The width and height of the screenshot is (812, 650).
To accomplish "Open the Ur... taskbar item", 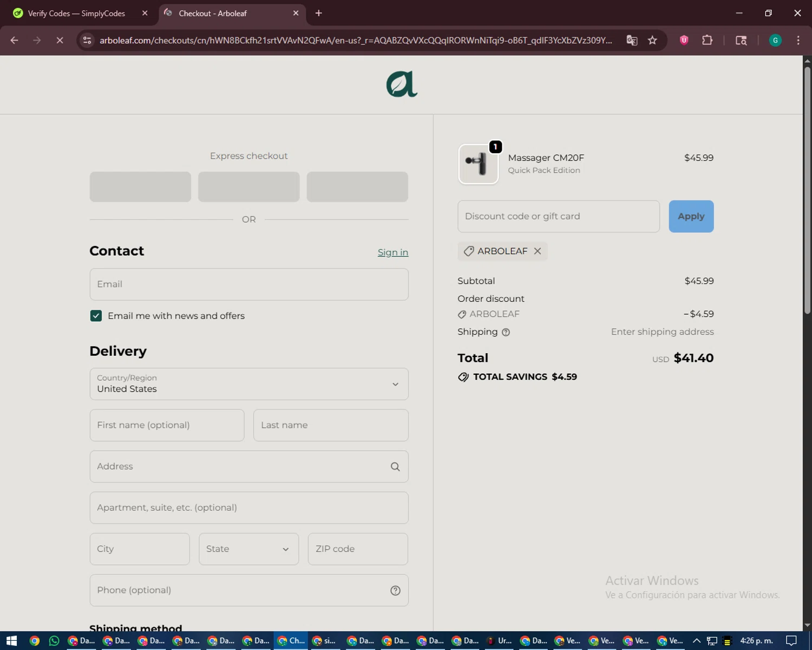I will [x=499, y=641].
